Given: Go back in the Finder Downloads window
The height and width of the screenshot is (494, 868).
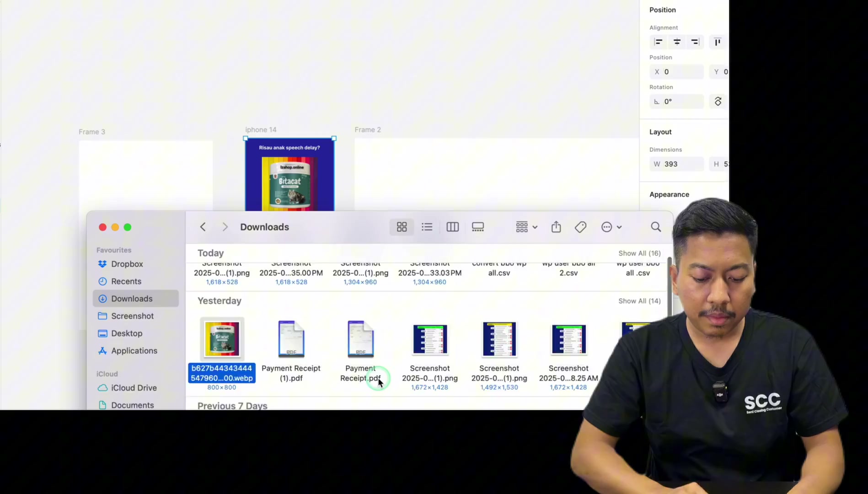Looking at the screenshot, I should coord(203,227).
